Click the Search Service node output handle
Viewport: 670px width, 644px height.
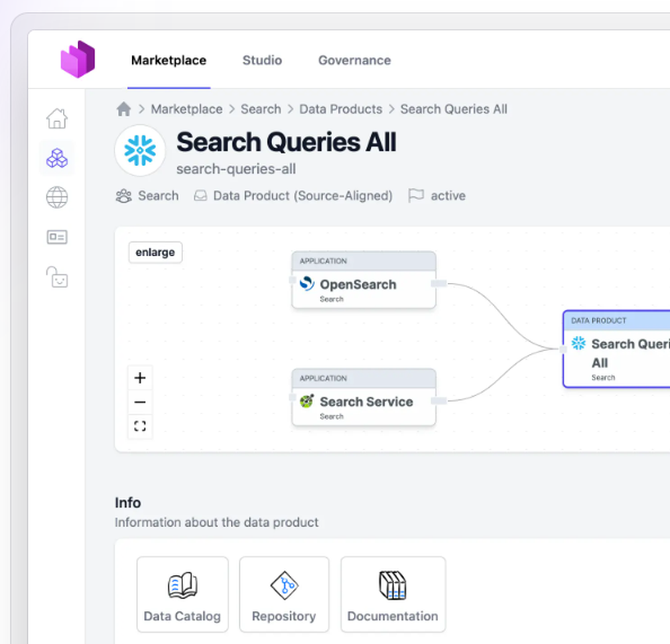(439, 401)
